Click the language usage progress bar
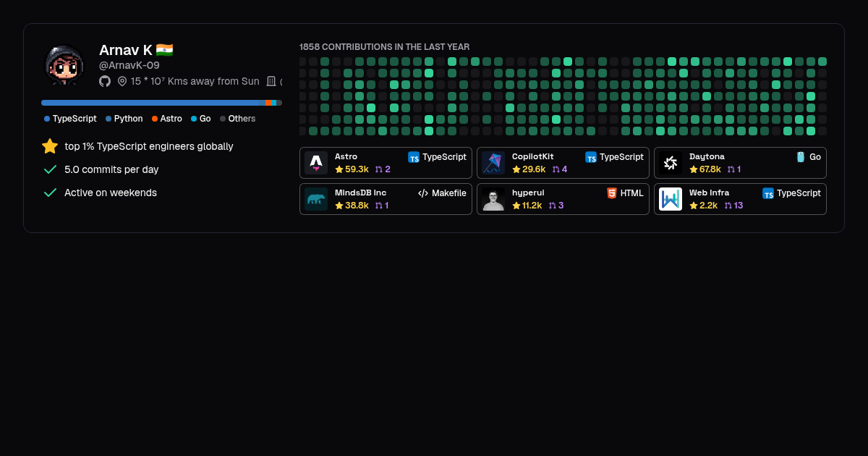This screenshot has width=868, height=456. tap(161, 103)
